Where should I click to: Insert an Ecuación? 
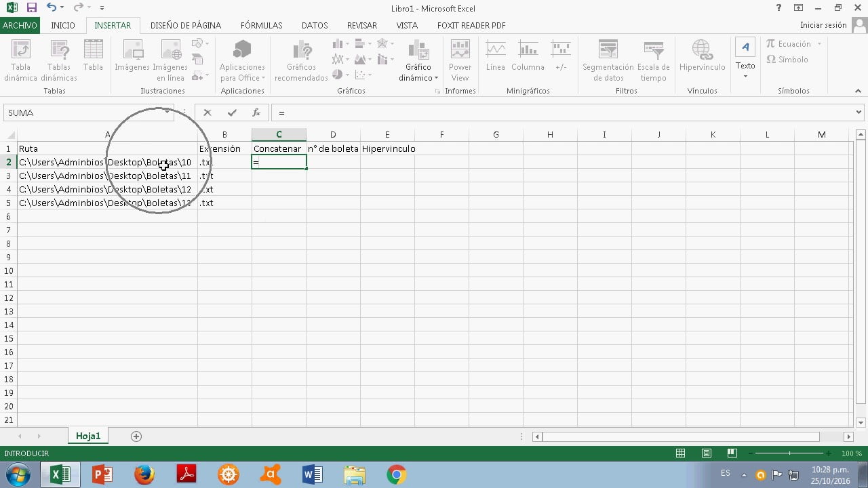point(788,44)
